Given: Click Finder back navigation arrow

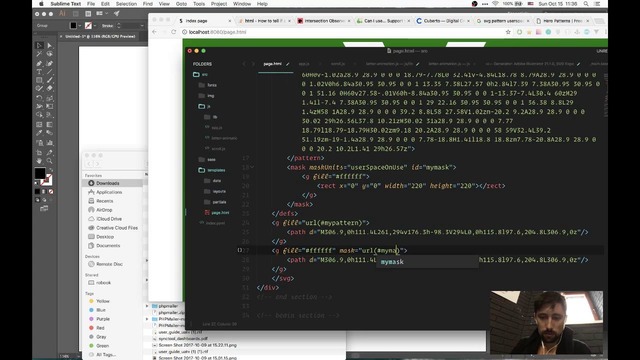Looking at the screenshot, I should (90, 164).
